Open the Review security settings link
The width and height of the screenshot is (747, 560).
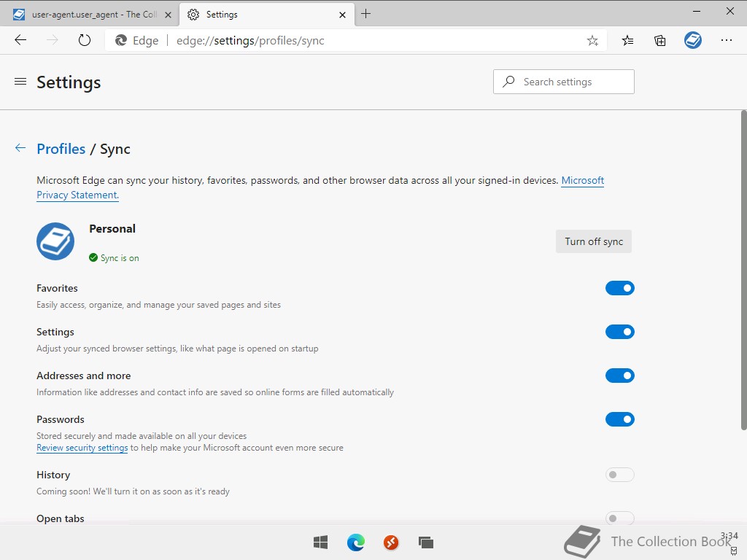tap(82, 448)
